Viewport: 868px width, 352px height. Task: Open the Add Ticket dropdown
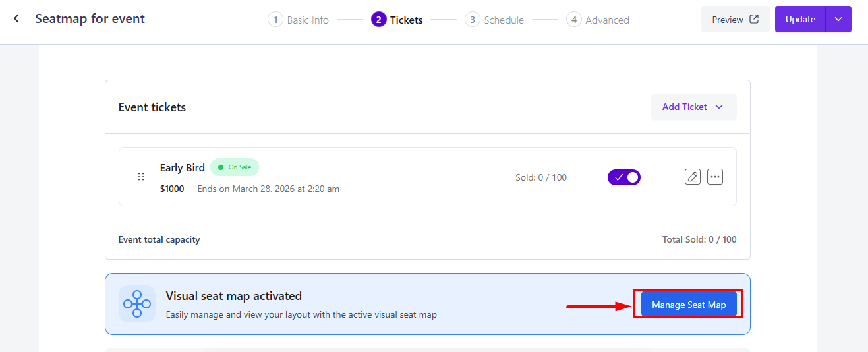click(x=693, y=107)
